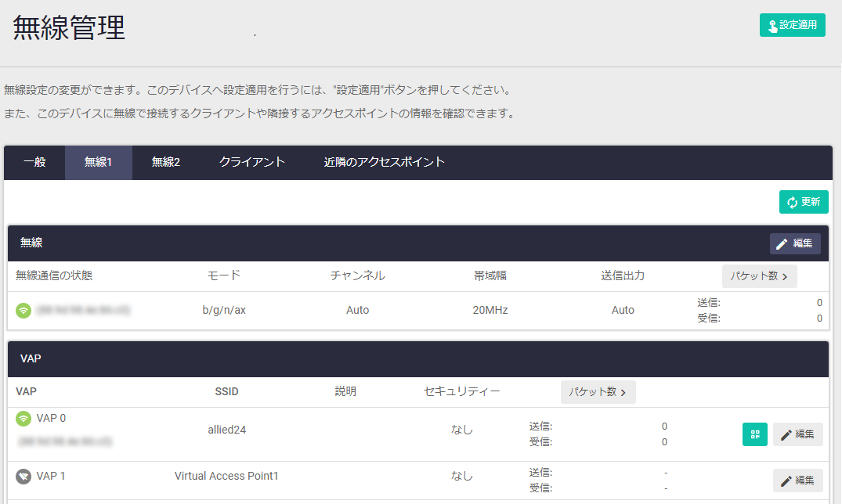Screen dimensions: 842x504
Task: Expand パケット数 in the 無線 section
Action: click(759, 276)
